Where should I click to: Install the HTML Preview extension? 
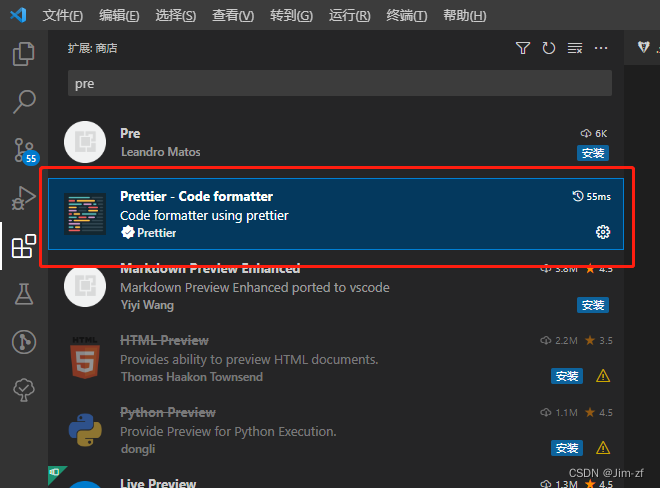coord(567,376)
